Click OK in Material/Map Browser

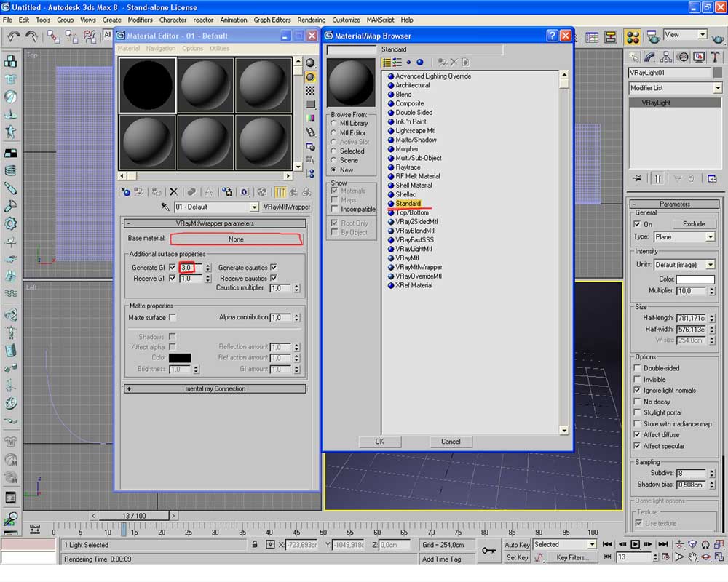379,442
